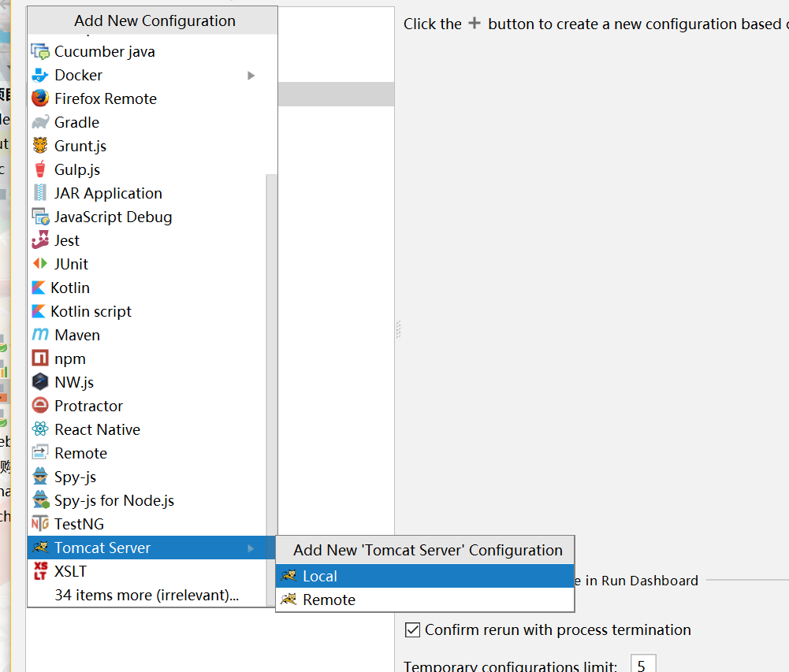Click the React Native entry text
Image resolution: width=789 pixels, height=672 pixels.
[x=97, y=429]
